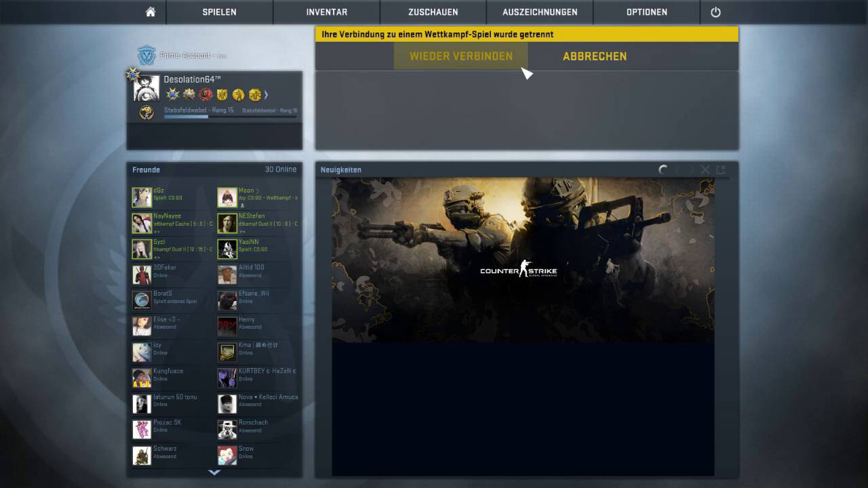Select friend name 'Rorschach'
This screenshot has height=488, width=868.
[x=253, y=423]
